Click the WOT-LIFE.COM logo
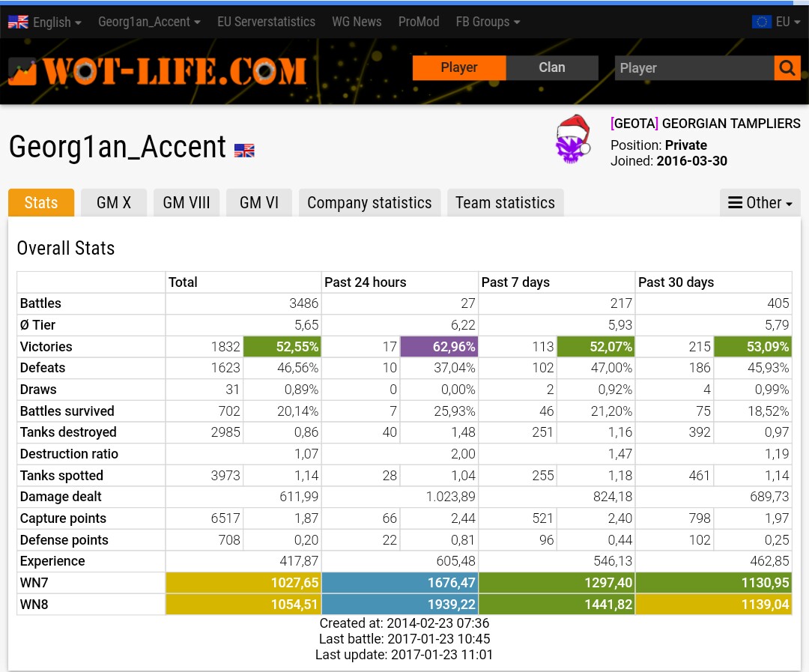The width and height of the screenshot is (809, 672). (x=158, y=70)
